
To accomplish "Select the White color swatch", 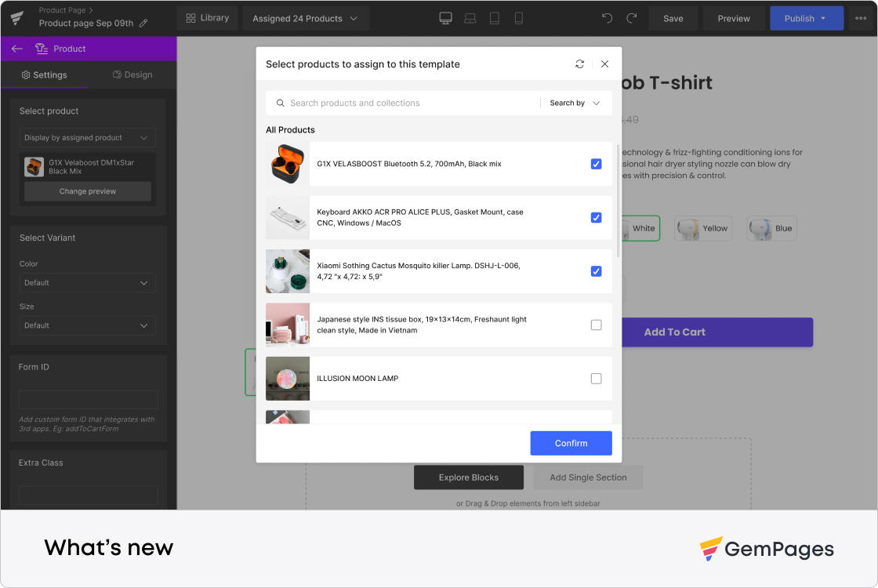I will pos(641,228).
